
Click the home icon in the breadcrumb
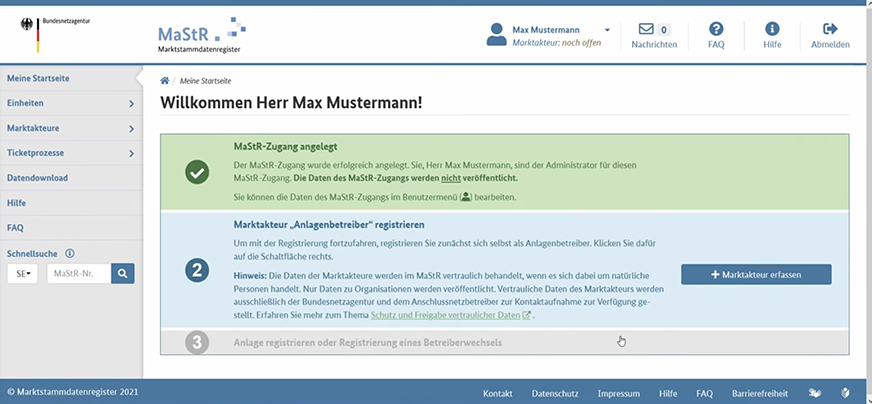(165, 81)
